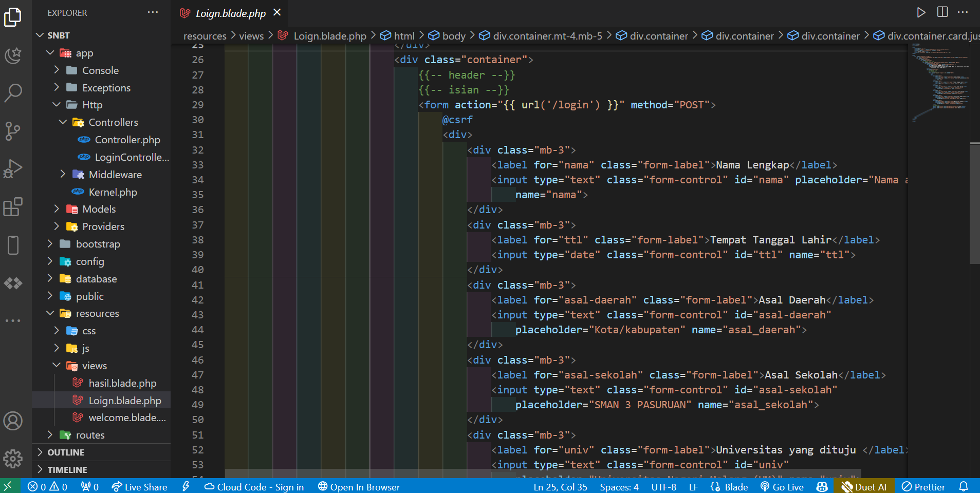Select the Loign.blade.php editor tab
Image resolution: width=980 pixels, height=493 pixels.
[x=230, y=13]
